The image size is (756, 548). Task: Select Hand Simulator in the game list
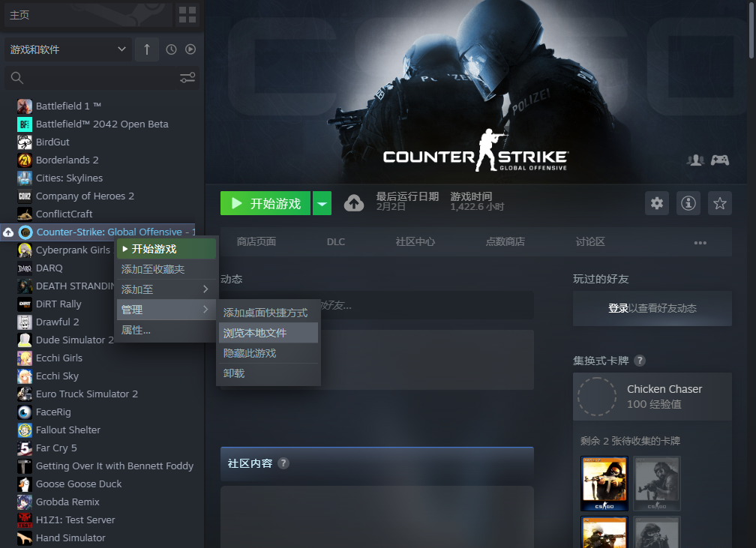point(70,538)
